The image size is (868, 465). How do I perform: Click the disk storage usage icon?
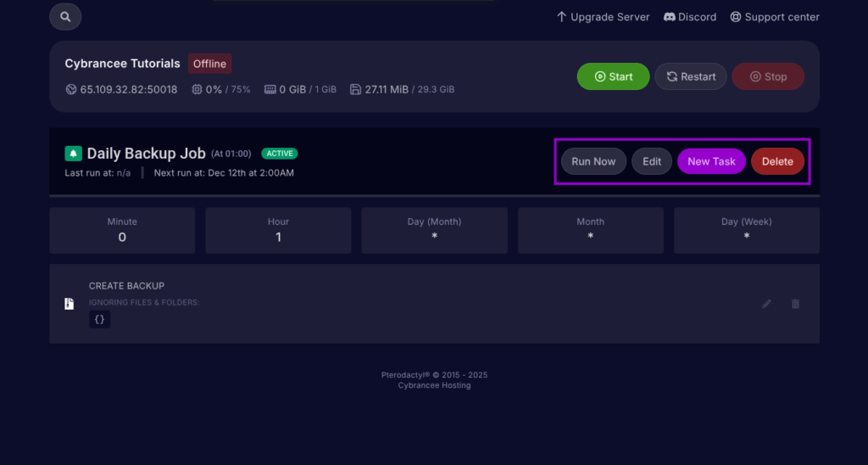356,89
